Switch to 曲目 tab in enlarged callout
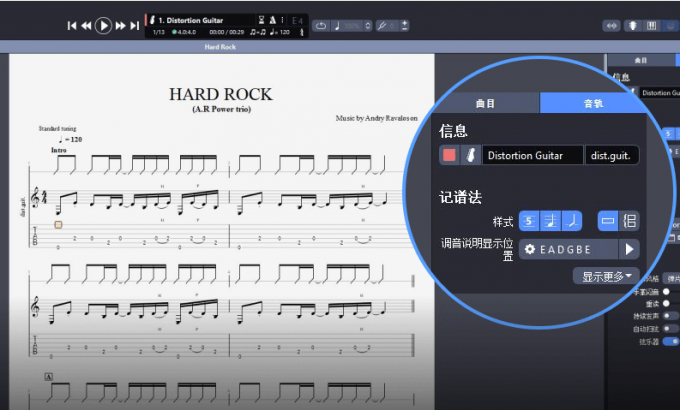The image size is (680, 410). (x=485, y=103)
